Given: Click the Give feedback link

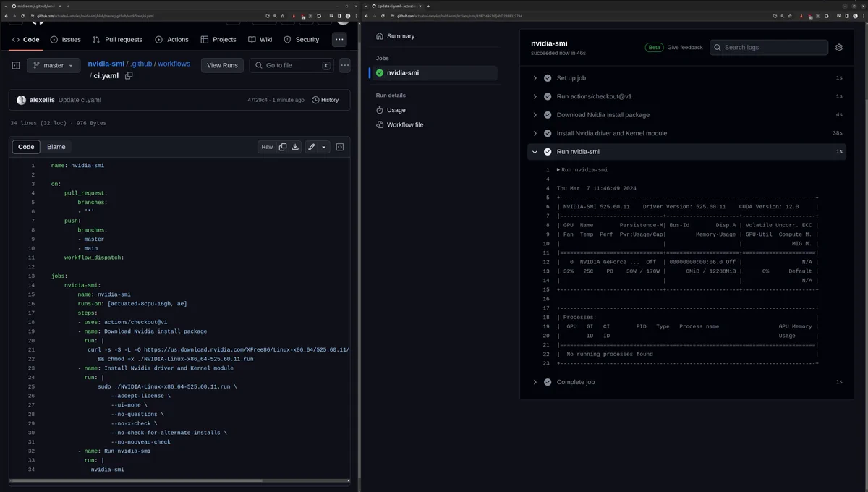Looking at the screenshot, I should (x=685, y=47).
